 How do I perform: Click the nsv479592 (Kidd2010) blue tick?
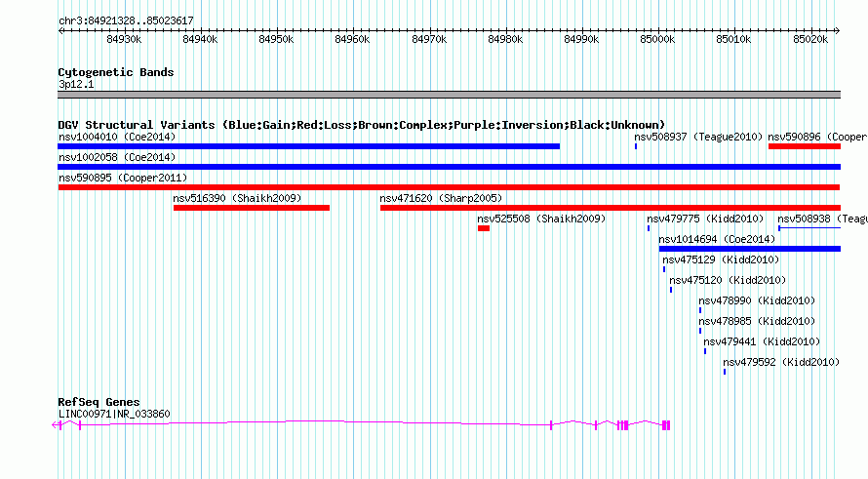(x=725, y=372)
